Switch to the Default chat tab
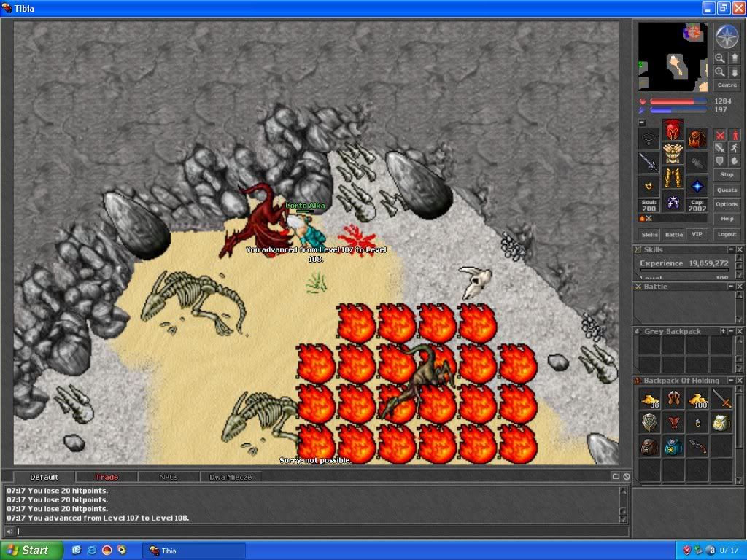Viewport: 747px width, 560px height. pos(44,477)
